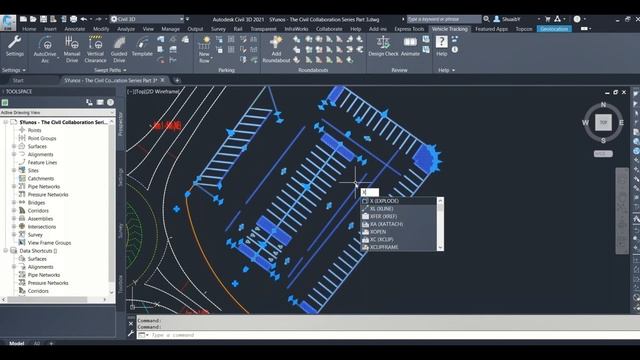Screen dimensions: 640x360
Task: Open the Geolocation ribbon tab
Action: pyautogui.click(x=554, y=29)
